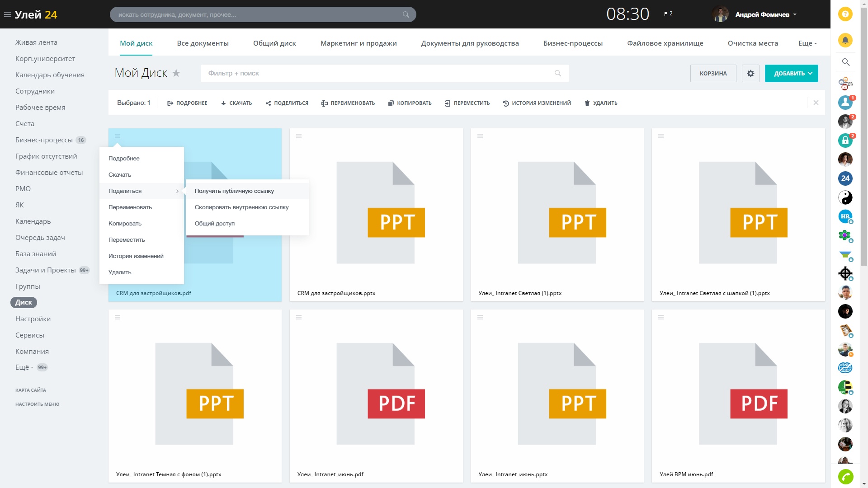The width and height of the screenshot is (868, 488).
Task: Choose Общий доступ in submenu
Action: click(247, 224)
